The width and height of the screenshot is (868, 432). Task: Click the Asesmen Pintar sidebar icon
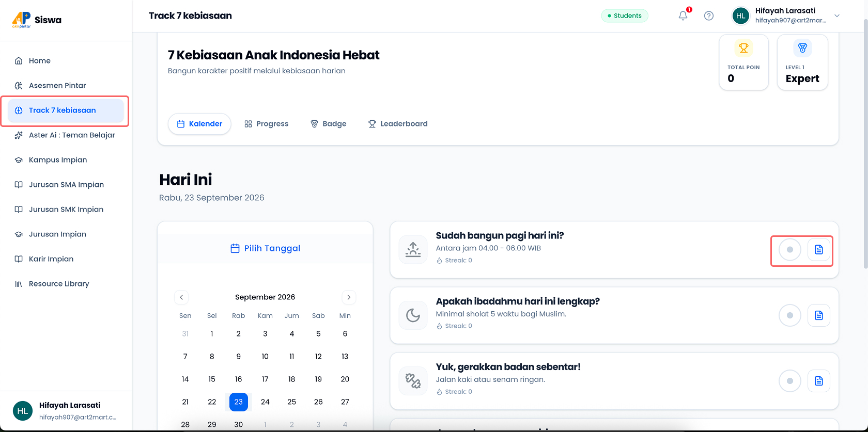click(19, 86)
